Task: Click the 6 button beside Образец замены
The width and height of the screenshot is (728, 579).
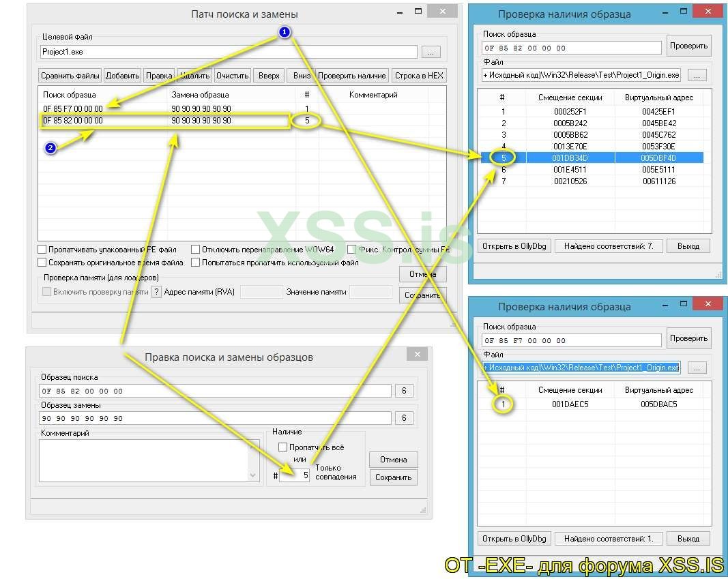Action: coord(403,418)
